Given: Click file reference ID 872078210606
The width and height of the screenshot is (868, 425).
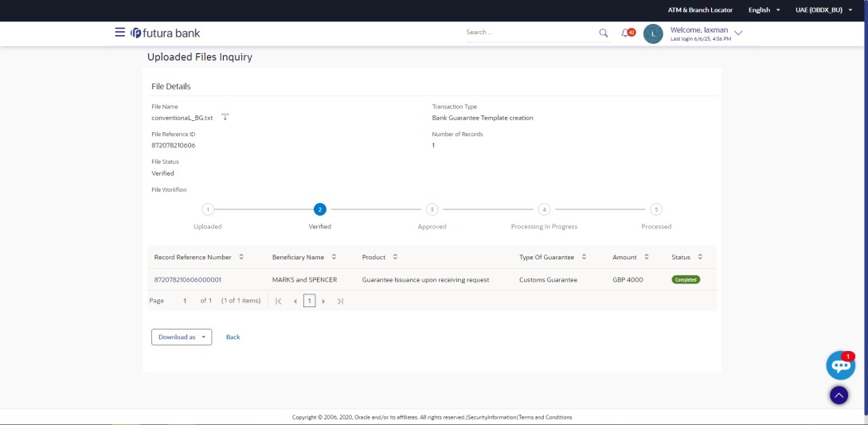Looking at the screenshot, I should pos(174,146).
